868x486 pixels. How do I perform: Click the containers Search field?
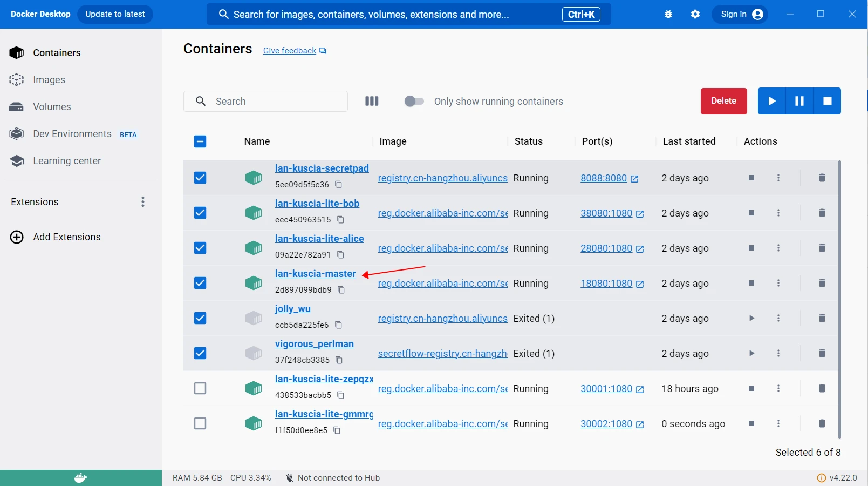coord(265,101)
